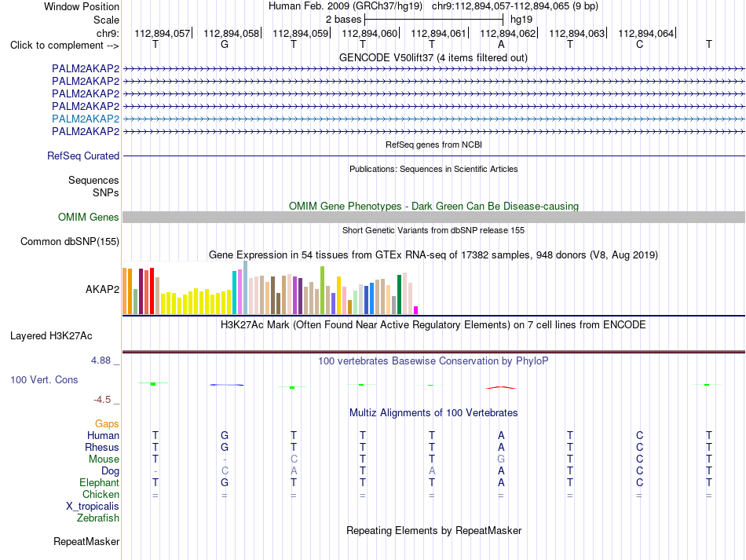Viewport: 746px width, 560px height.
Task: Click the OMIM Genes track label
Action: pyautogui.click(x=89, y=217)
